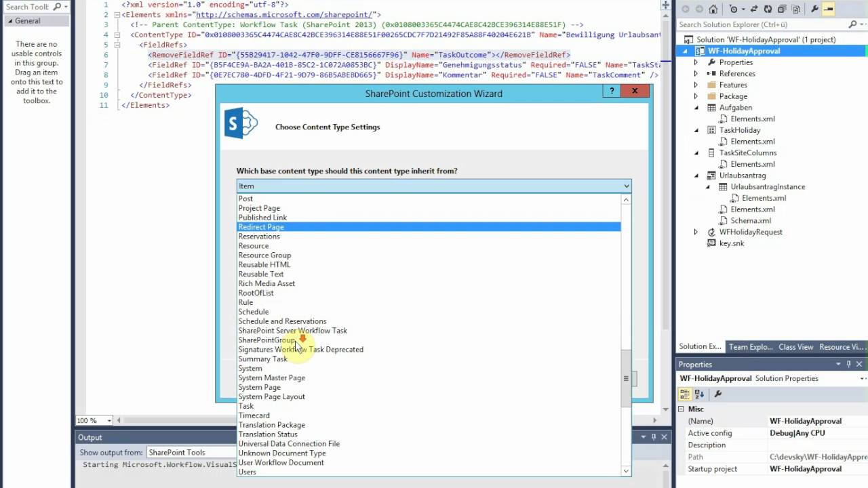Select Rich Media Asset from list

coord(429,284)
